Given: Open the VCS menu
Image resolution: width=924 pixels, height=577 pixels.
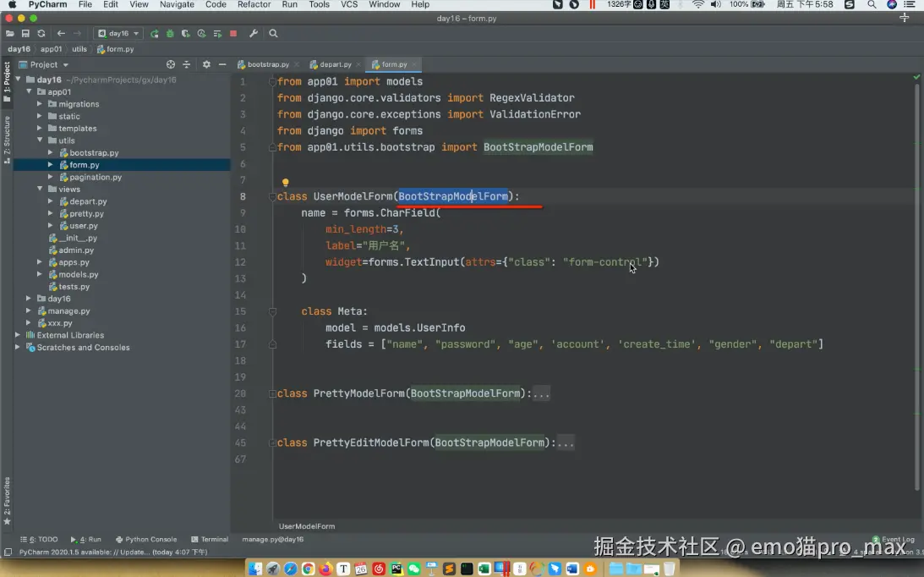Looking at the screenshot, I should [349, 5].
